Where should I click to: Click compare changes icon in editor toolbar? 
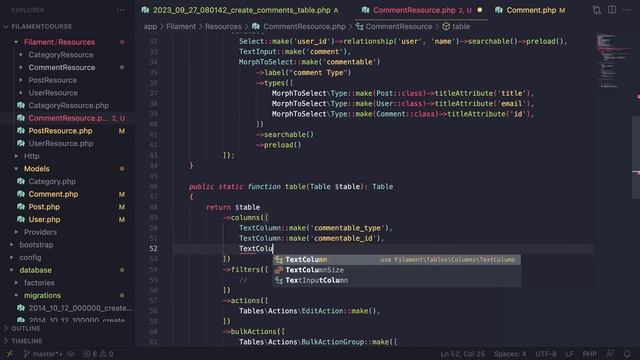click(x=596, y=10)
